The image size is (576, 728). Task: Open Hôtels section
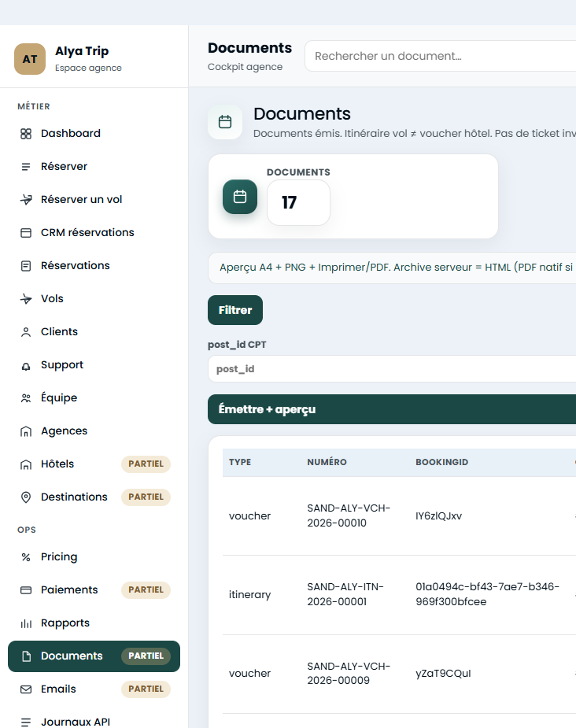[94, 464]
